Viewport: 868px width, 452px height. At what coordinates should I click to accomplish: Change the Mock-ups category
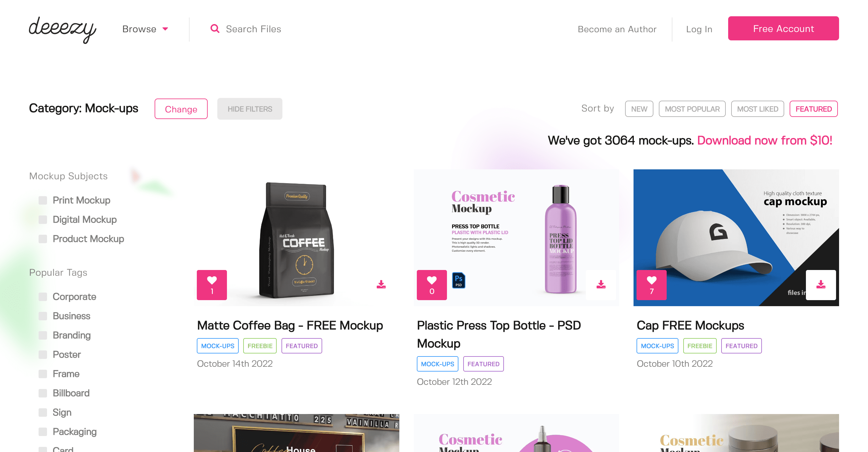coord(181,109)
